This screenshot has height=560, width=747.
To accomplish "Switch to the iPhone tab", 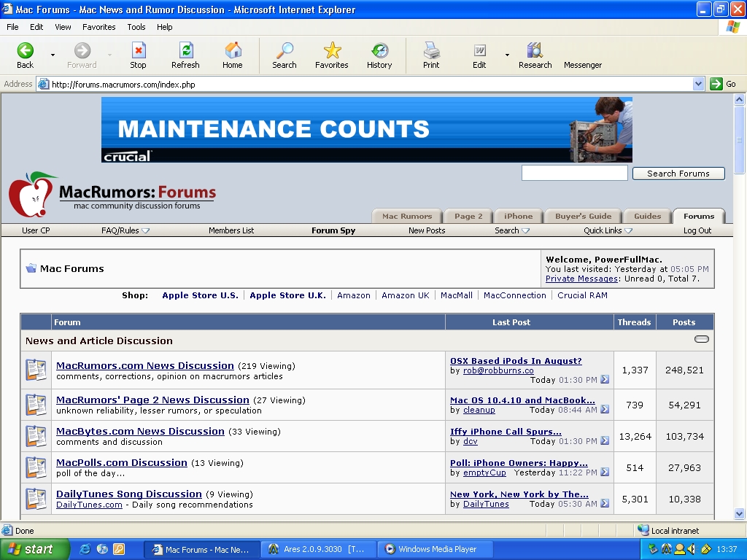I will pyautogui.click(x=519, y=216).
